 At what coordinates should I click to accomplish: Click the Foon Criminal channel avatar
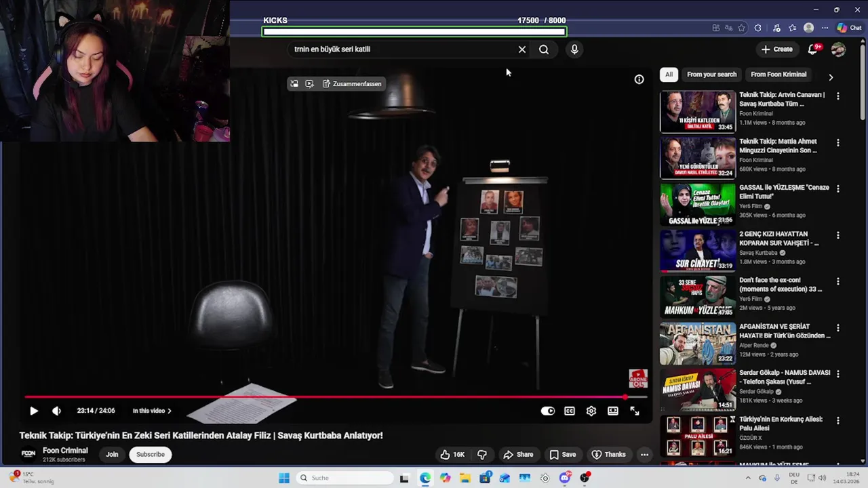(28, 454)
